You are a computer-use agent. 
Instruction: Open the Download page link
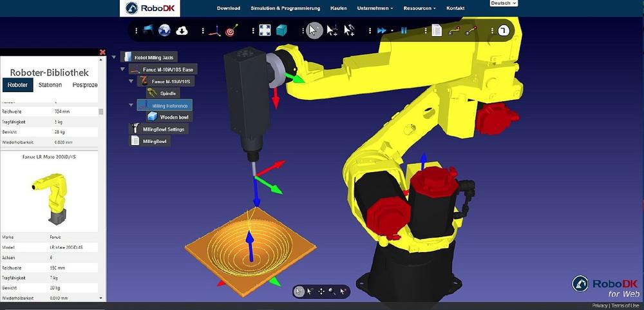click(229, 8)
